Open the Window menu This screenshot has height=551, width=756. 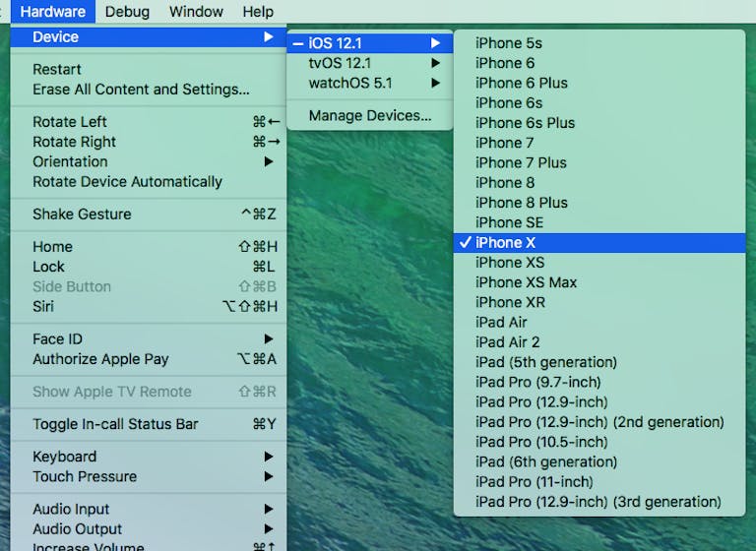[x=196, y=11]
